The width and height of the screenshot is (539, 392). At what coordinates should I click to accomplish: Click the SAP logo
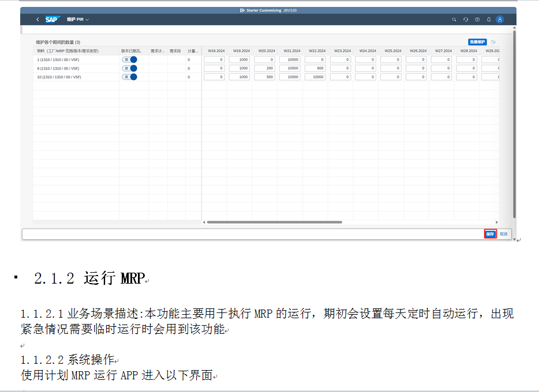[x=53, y=19]
